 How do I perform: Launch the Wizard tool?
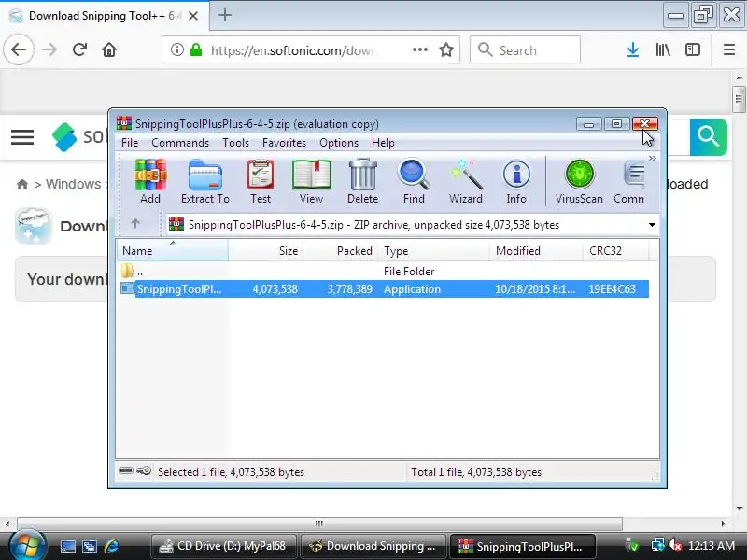pyautogui.click(x=465, y=181)
